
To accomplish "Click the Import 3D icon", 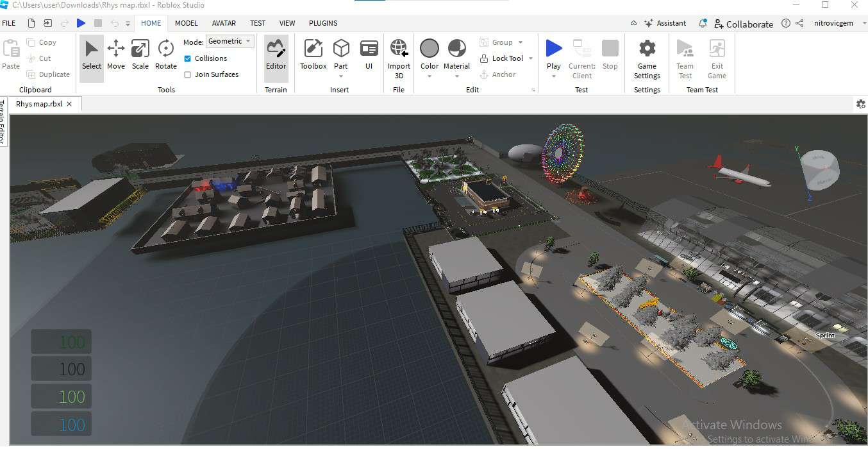I will click(x=399, y=55).
